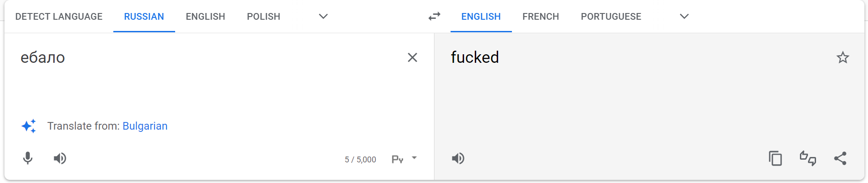
Task: Switch source language to English
Action: click(x=205, y=17)
